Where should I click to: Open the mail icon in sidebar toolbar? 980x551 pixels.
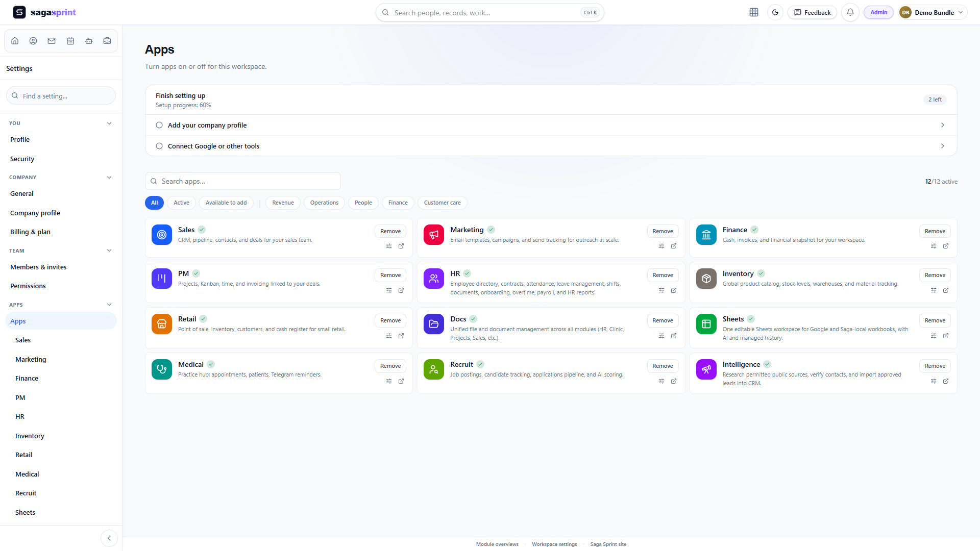pyautogui.click(x=52, y=41)
